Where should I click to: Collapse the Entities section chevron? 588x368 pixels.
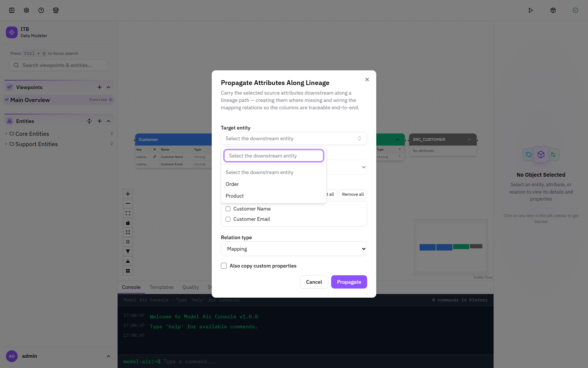108,121
